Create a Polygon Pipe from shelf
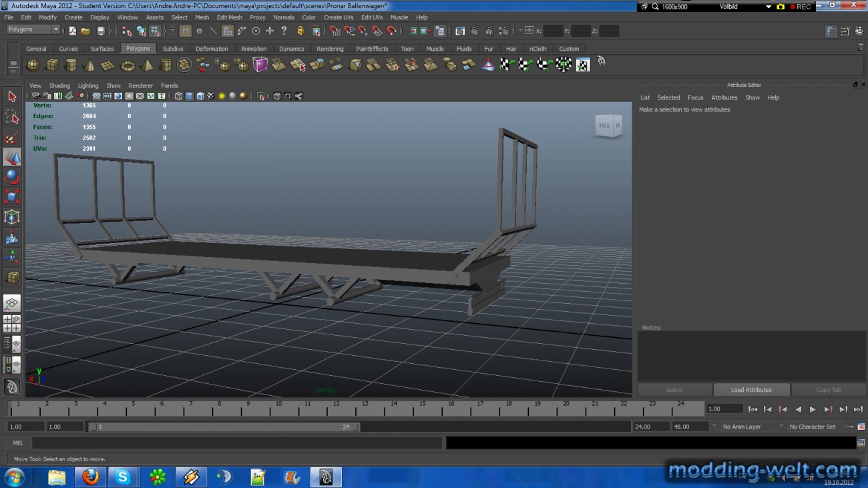This screenshot has width=868, height=488. click(166, 65)
